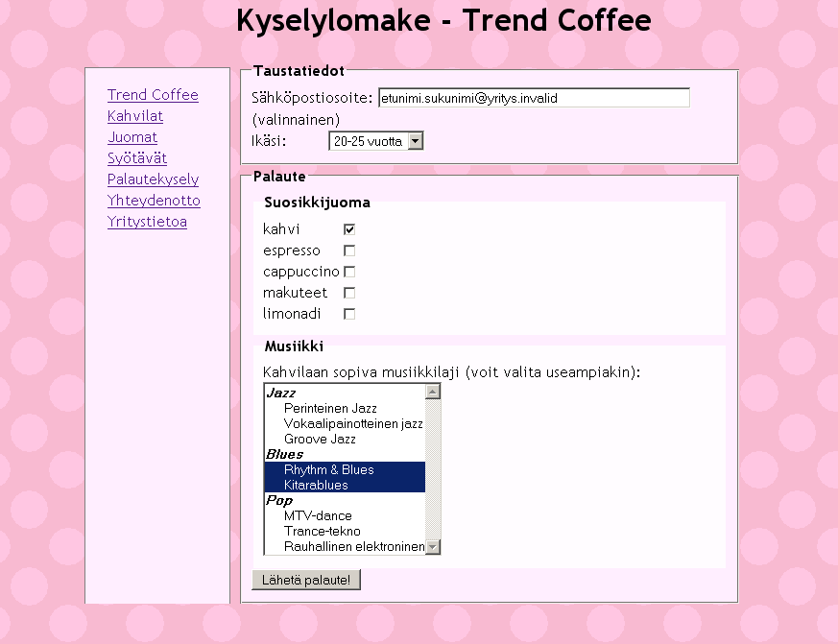Visit the Yritystietoa link
Image resolution: width=838 pixels, height=644 pixels.
pos(147,222)
